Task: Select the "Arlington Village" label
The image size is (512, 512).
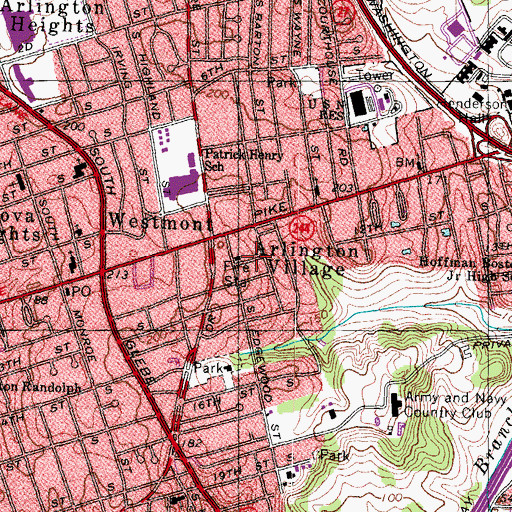Action: [x=307, y=260]
